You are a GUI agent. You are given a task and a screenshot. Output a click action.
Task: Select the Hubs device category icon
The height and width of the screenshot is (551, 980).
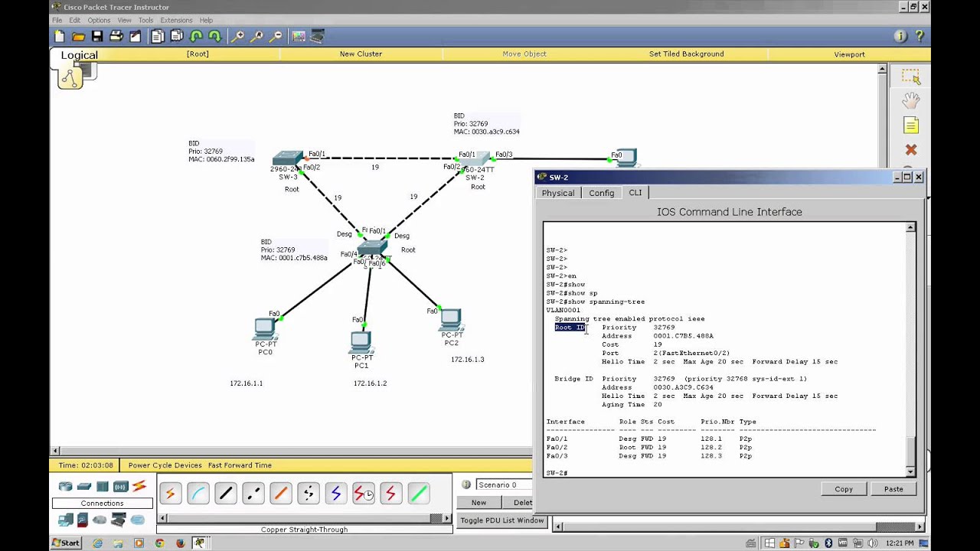pyautogui.click(x=103, y=486)
